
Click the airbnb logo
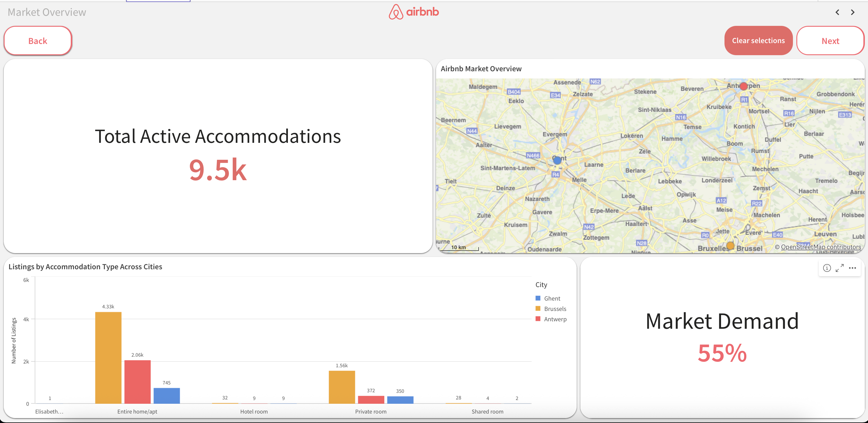[x=414, y=12]
